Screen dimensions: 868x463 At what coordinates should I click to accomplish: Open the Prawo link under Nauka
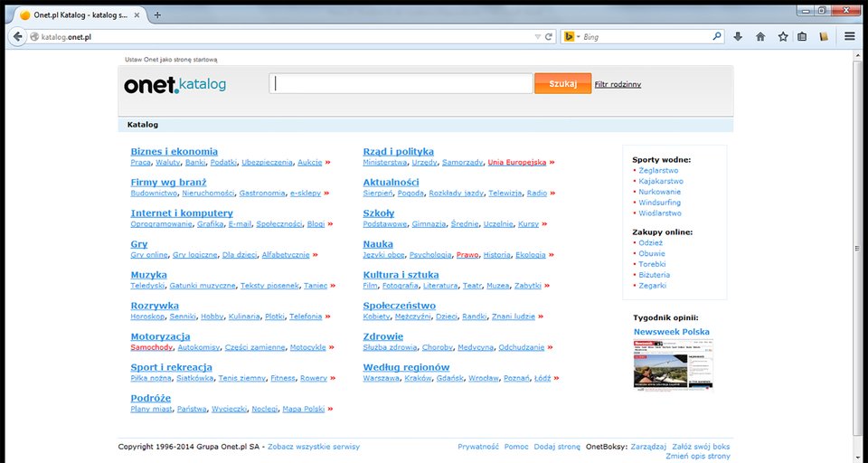467,255
